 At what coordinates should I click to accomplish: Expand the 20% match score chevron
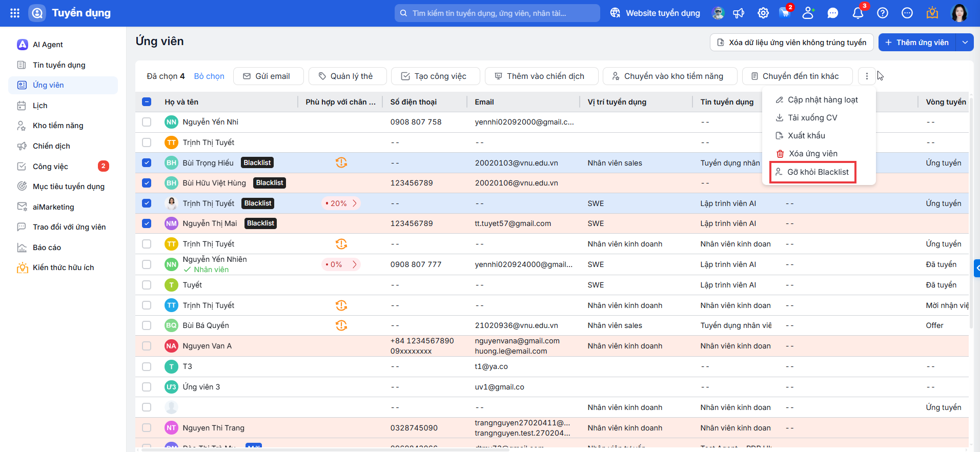pos(354,203)
